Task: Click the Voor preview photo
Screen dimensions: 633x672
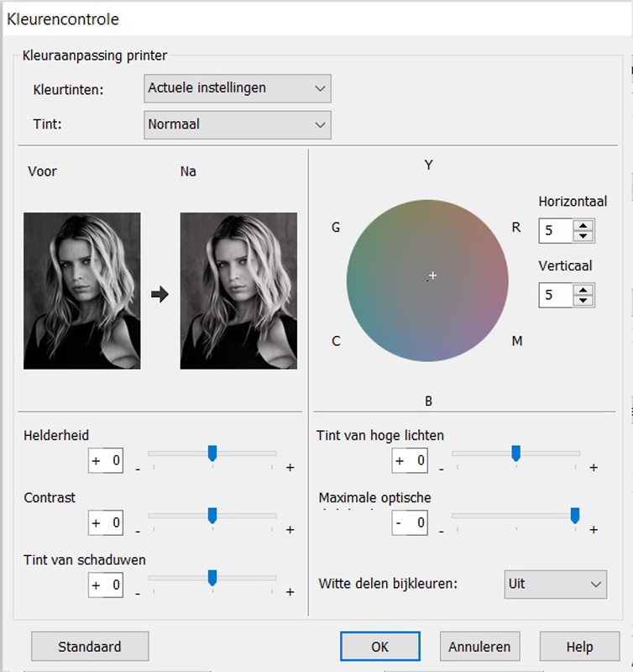Action: tap(81, 291)
